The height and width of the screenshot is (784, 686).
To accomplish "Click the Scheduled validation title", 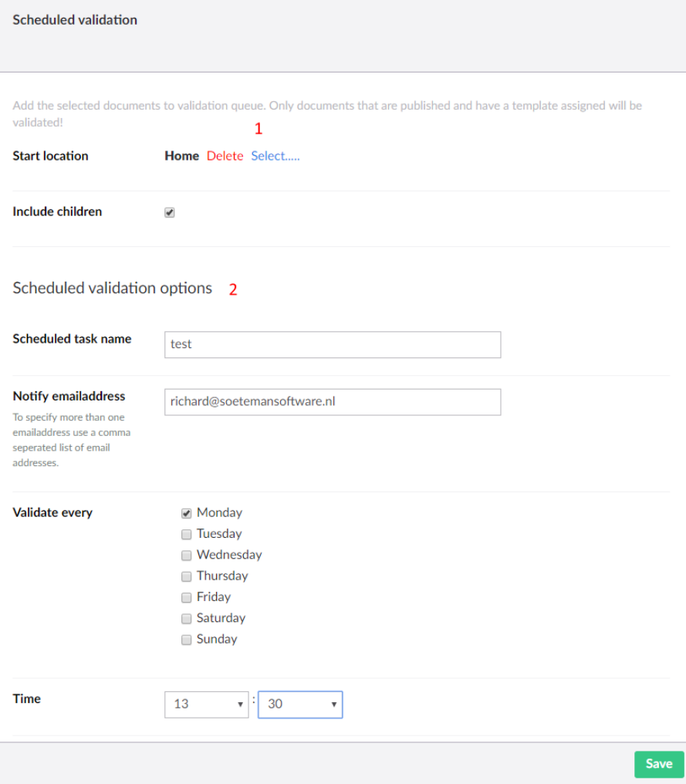I will point(75,20).
